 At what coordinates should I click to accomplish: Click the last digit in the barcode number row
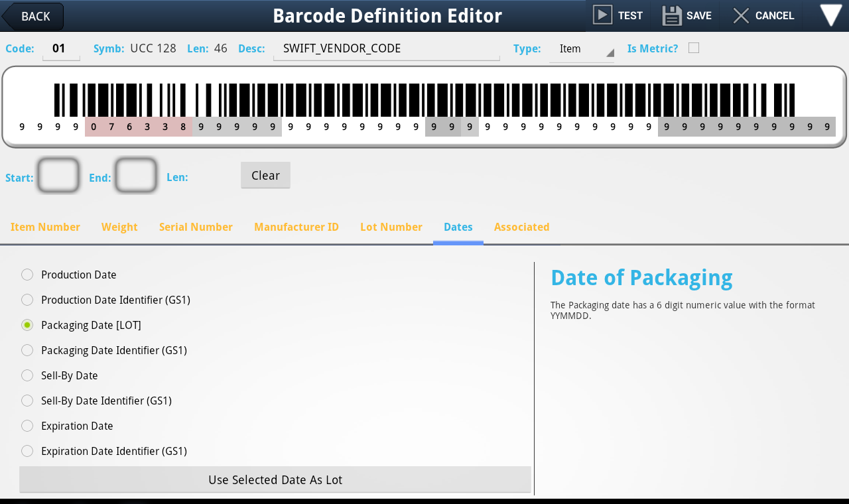pos(827,127)
